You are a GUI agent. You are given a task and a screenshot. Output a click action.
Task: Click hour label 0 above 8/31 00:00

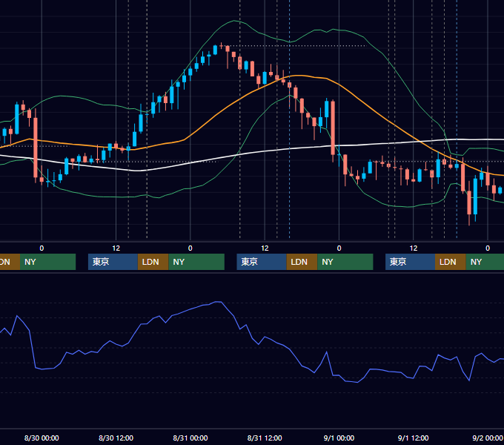(x=190, y=248)
